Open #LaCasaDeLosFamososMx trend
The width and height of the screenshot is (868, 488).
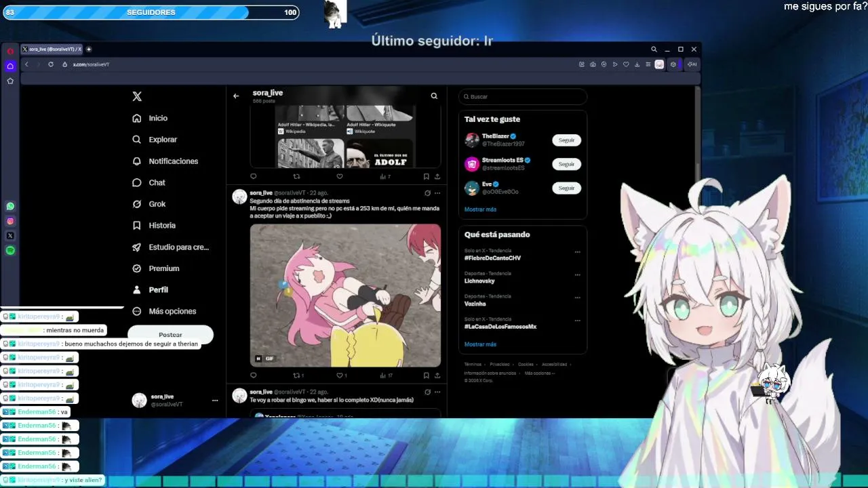click(500, 327)
